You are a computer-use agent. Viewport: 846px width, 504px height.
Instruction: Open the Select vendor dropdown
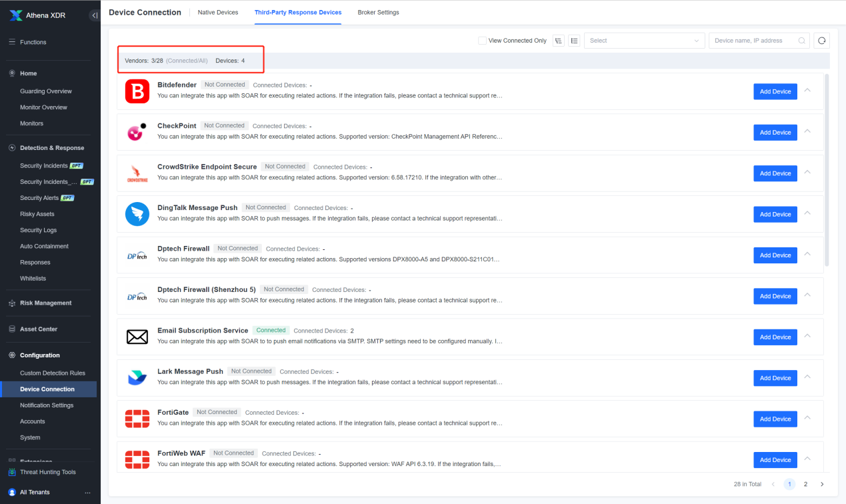coord(644,41)
